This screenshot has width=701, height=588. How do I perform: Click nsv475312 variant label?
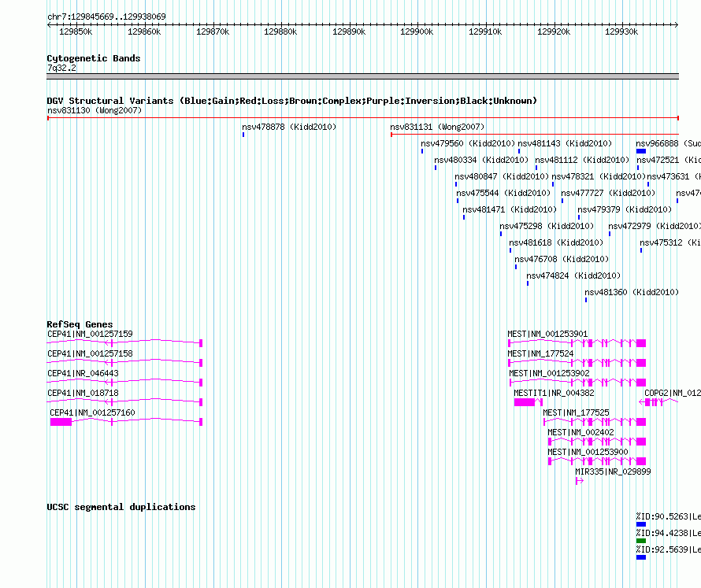tap(670, 242)
